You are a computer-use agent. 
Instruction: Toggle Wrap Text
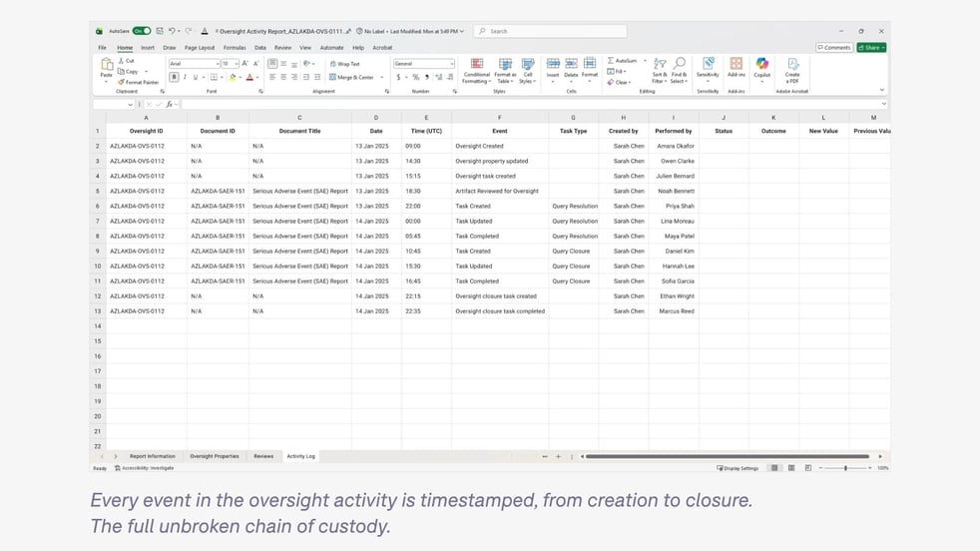click(x=345, y=64)
